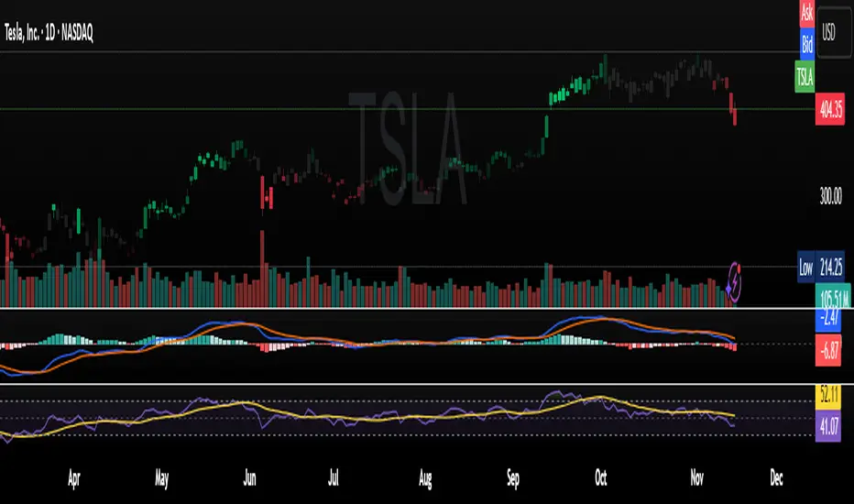Click the Jul label on time axis
Viewport: 854px width, 504px height.
pyautogui.click(x=334, y=478)
